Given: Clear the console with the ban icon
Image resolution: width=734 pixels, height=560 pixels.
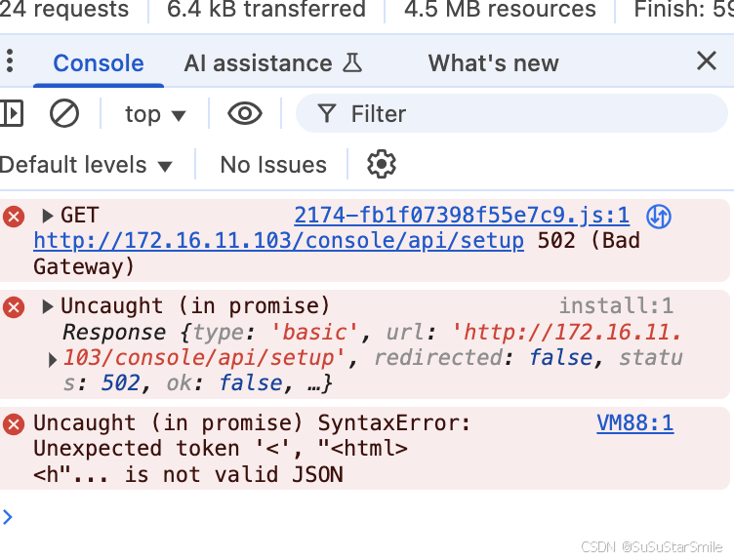Looking at the screenshot, I should pyautogui.click(x=64, y=114).
